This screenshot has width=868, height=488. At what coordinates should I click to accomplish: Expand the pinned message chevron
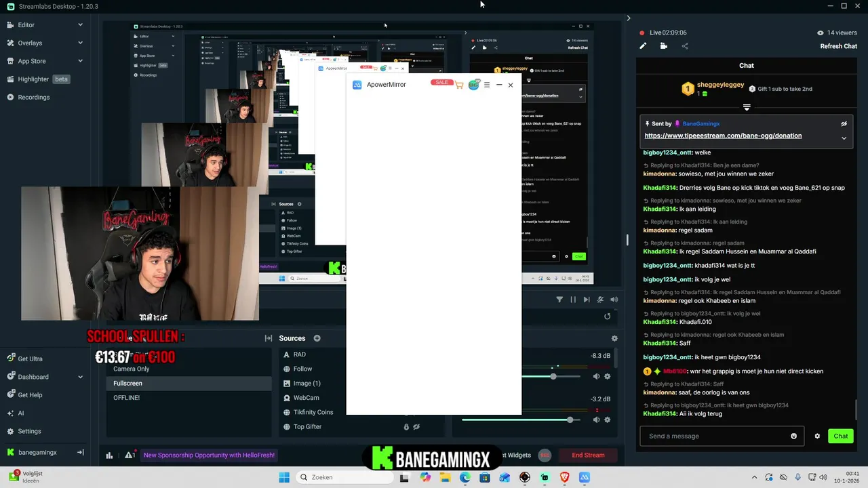[x=844, y=138]
